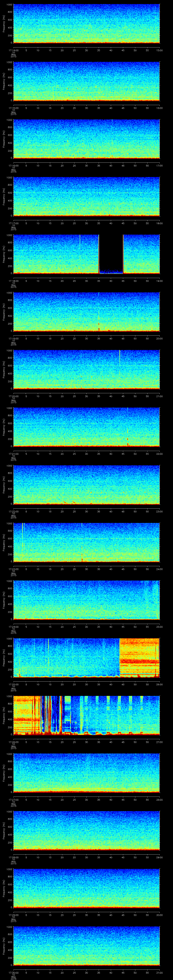Select the 17:17:00 time axis label

click(x=13, y=223)
